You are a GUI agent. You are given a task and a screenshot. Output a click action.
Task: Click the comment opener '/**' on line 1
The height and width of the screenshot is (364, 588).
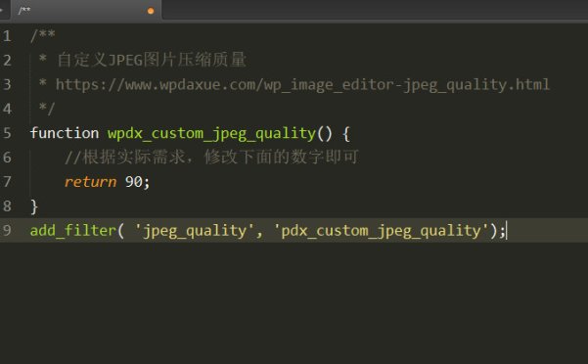(x=43, y=35)
